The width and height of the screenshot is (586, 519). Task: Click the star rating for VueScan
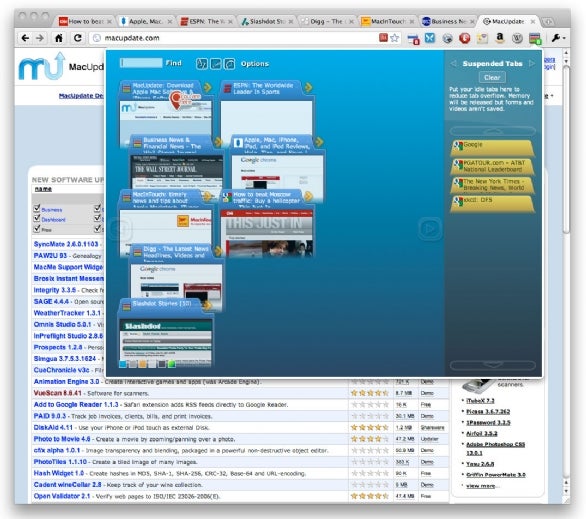point(370,393)
